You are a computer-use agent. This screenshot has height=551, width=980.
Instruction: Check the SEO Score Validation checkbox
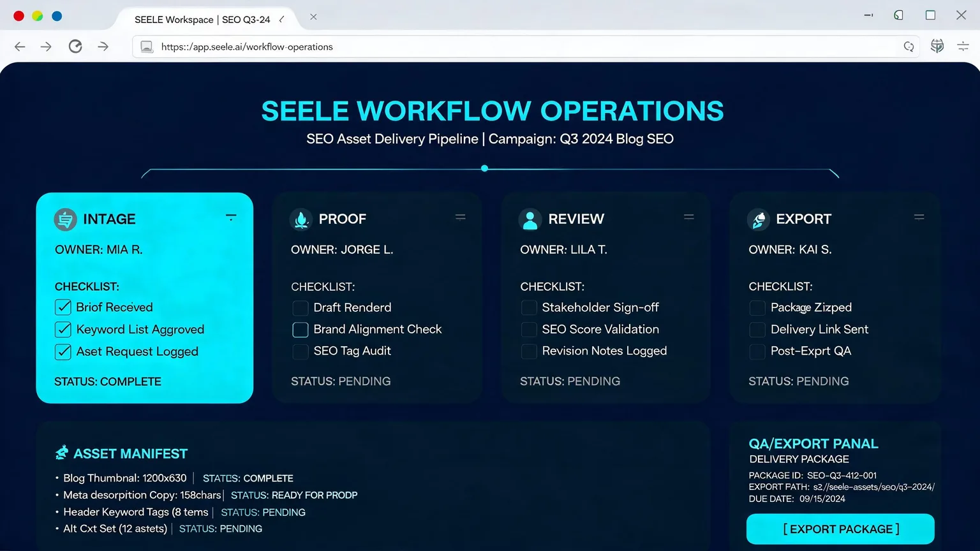pyautogui.click(x=529, y=330)
